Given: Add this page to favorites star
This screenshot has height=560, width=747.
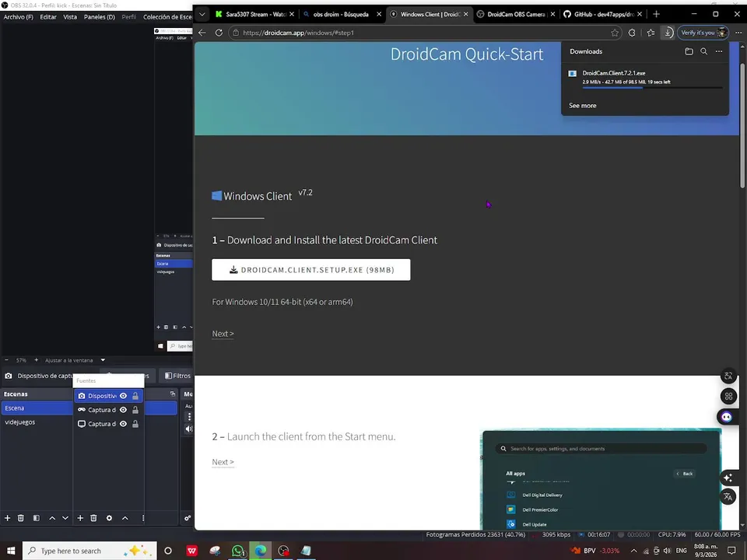Looking at the screenshot, I should 615,33.
